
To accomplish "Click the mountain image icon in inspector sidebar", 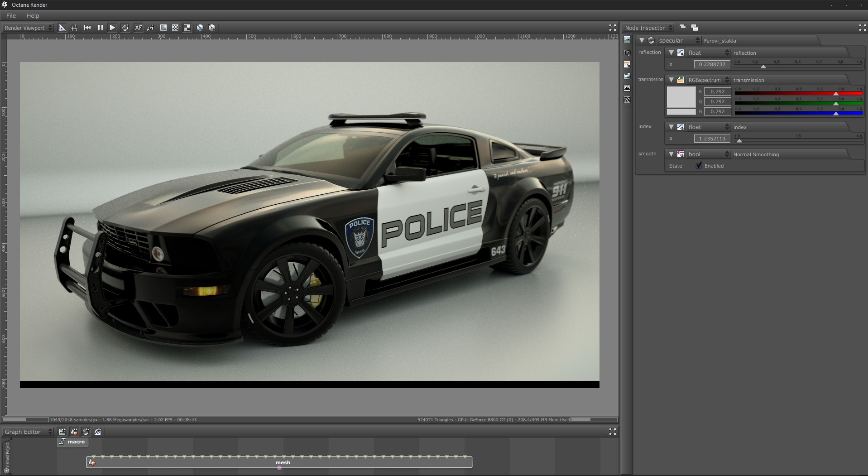I will coord(627,88).
